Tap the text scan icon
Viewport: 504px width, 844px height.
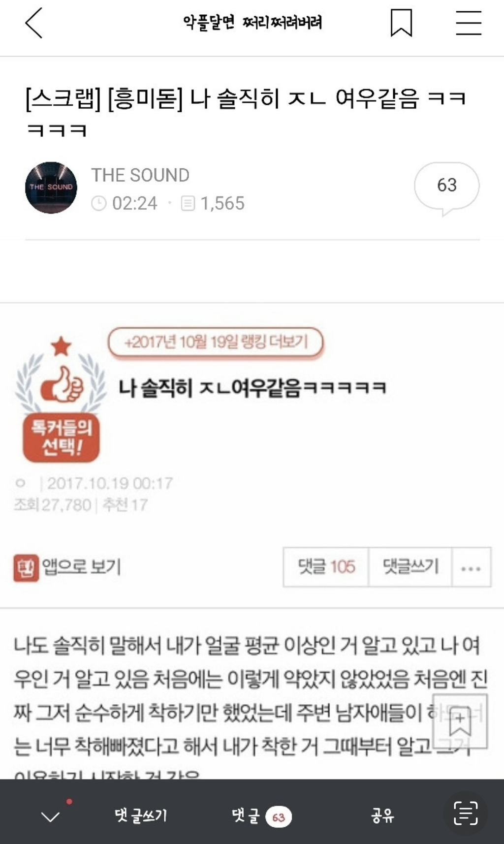[x=465, y=813]
